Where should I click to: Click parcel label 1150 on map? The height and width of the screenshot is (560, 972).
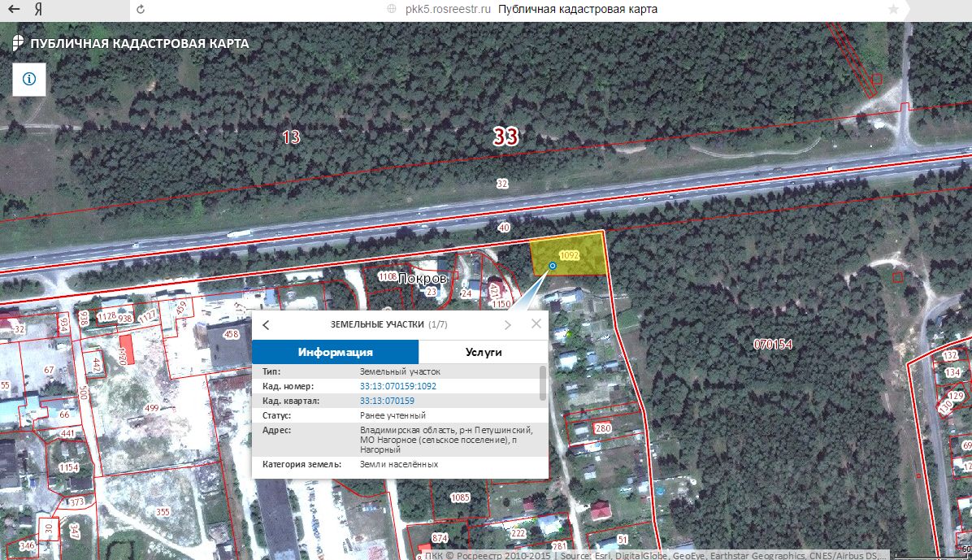pos(501,304)
